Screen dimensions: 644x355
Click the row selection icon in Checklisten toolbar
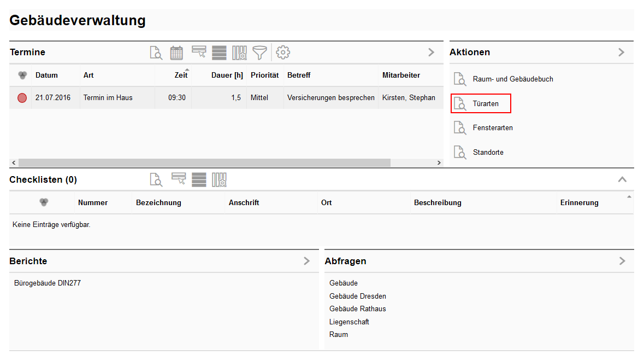[x=179, y=179]
